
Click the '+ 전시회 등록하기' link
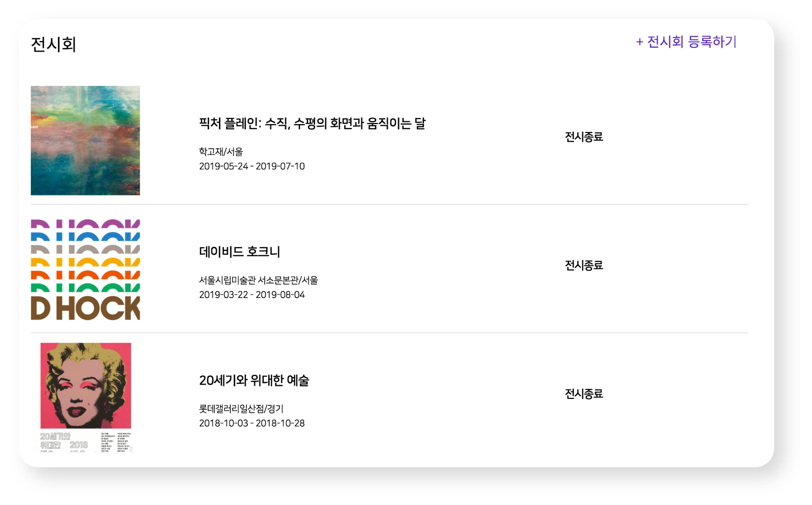click(686, 42)
